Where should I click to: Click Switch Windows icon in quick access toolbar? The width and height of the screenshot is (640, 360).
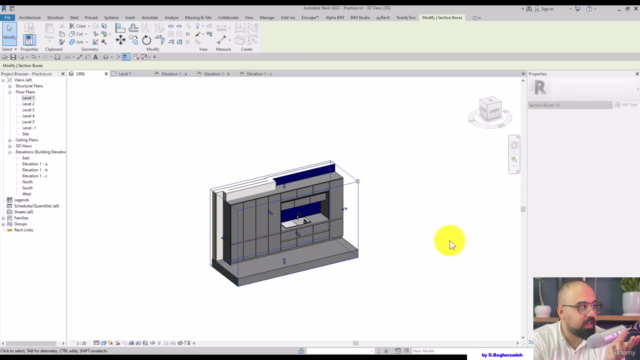click(x=144, y=57)
